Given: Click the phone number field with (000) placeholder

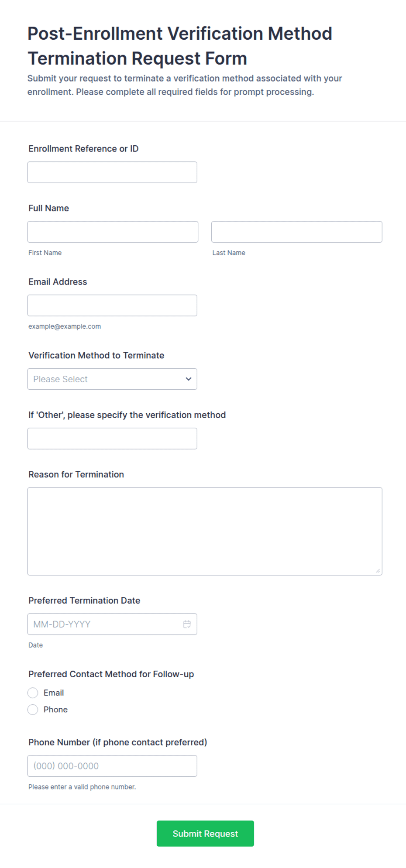Looking at the screenshot, I should point(112,766).
